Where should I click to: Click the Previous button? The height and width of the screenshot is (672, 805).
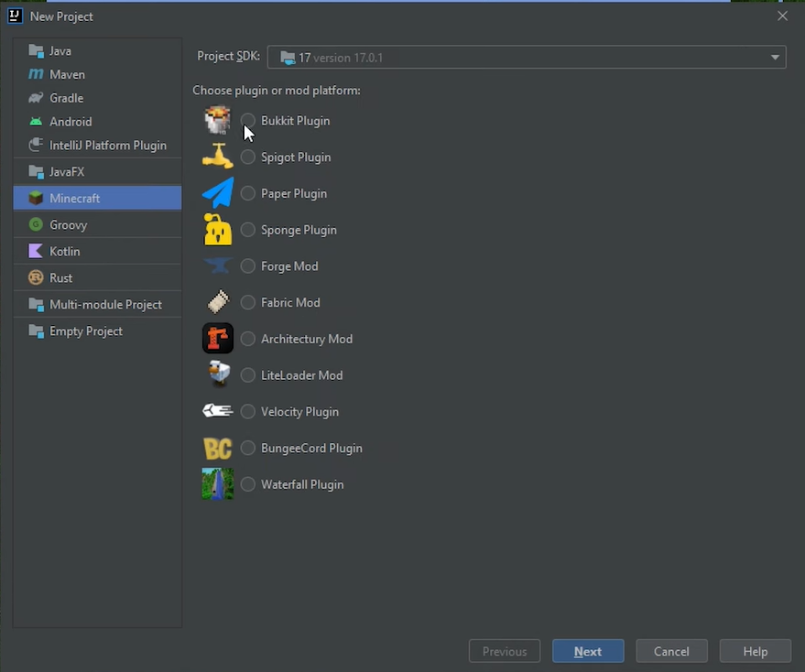coord(504,651)
